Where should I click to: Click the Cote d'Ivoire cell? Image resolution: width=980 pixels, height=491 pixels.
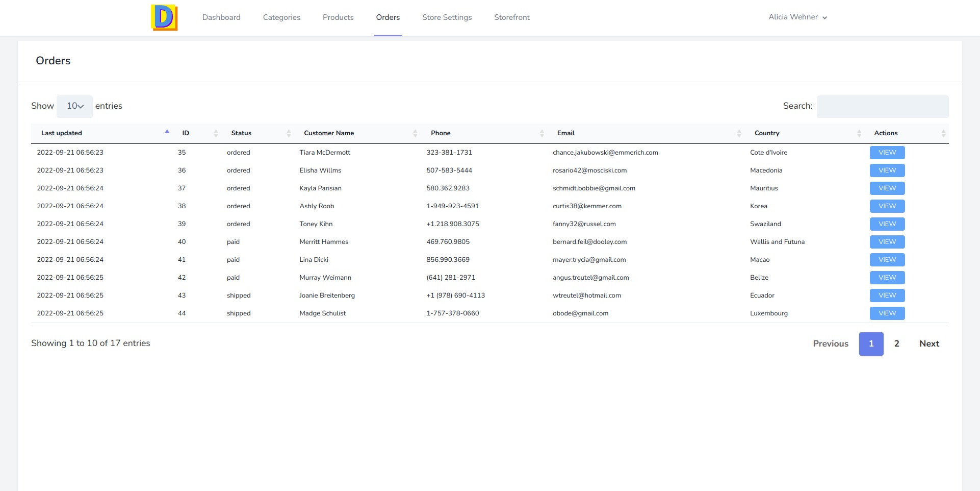(768, 153)
